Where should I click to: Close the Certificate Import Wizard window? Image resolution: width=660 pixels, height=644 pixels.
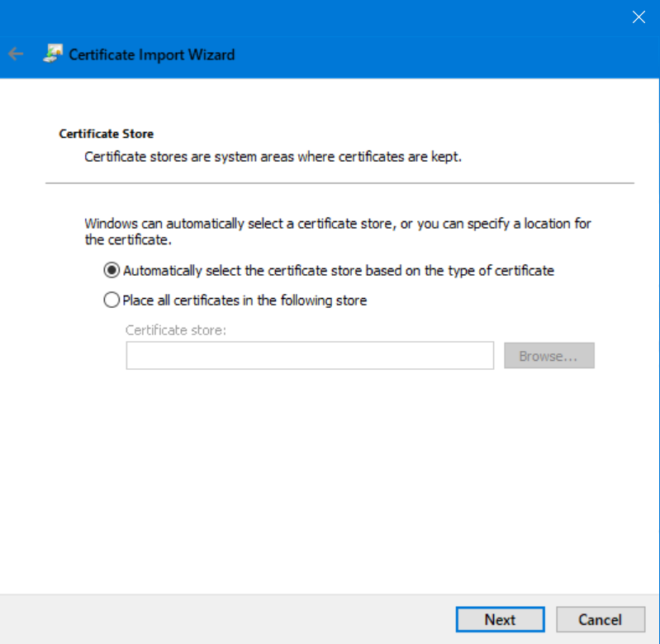click(x=638, y=17)
